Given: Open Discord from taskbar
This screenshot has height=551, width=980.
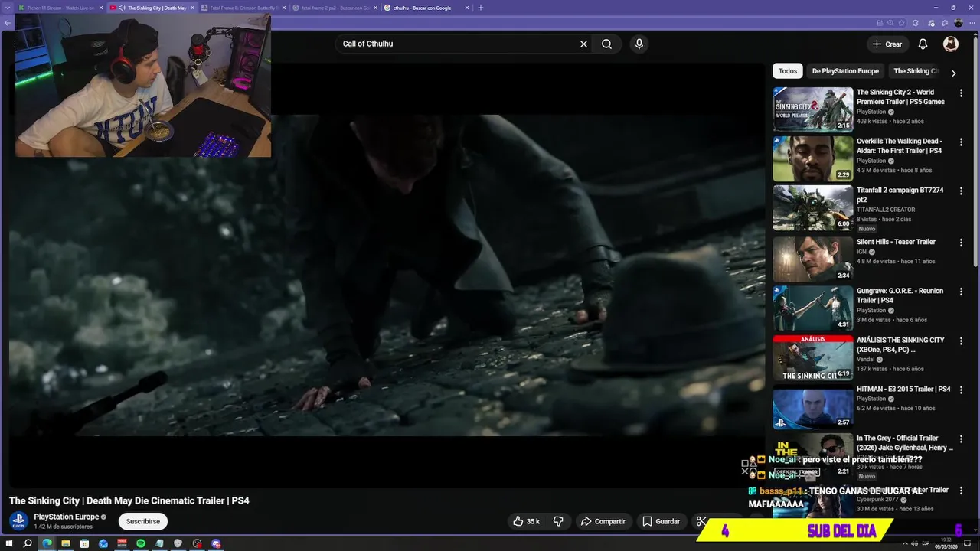Looking at the screenshot, I should pos(216,543).
